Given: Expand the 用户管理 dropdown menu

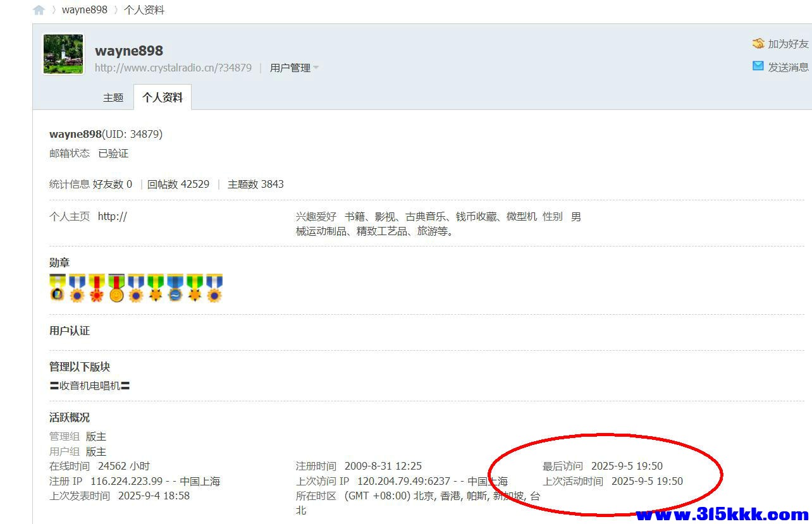Looking at the screenshot, I should click(294, 68).
